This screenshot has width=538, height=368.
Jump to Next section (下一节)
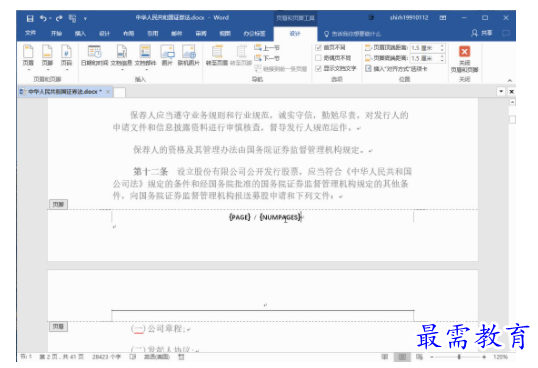(267, 58)
